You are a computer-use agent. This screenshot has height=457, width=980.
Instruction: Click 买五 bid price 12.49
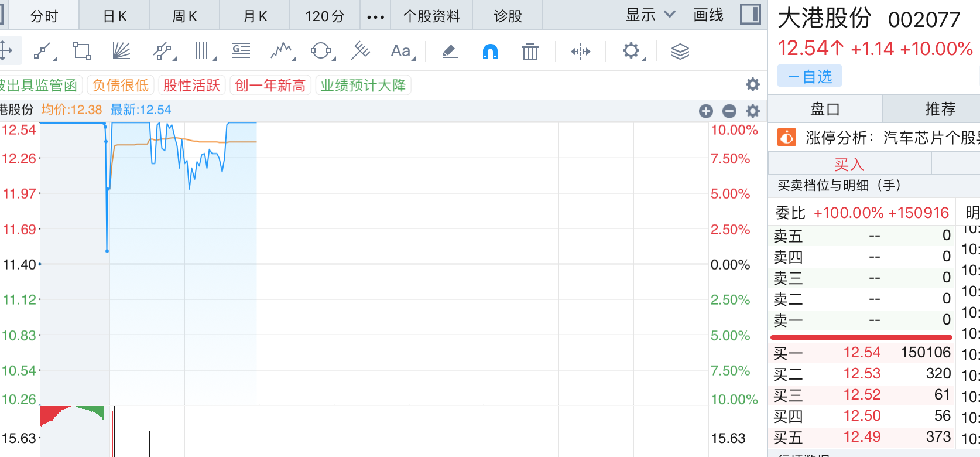point(862,437)
